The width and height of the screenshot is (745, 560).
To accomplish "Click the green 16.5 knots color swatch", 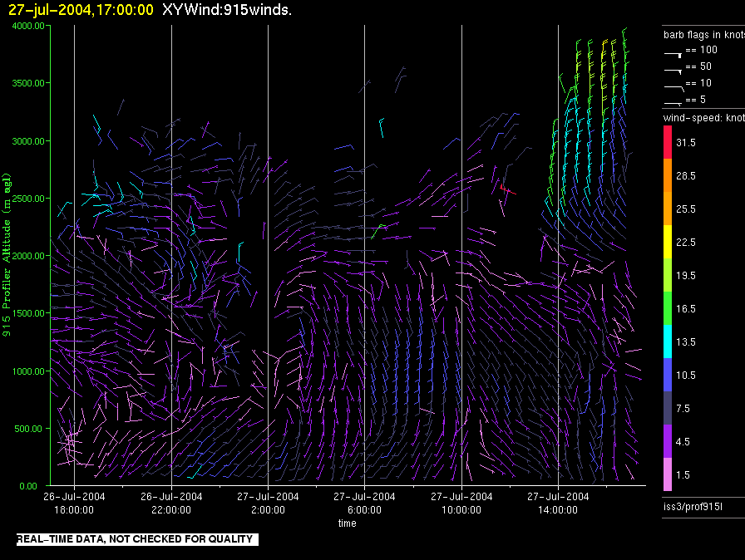I will pyautogui.click(x=668, y=308).
